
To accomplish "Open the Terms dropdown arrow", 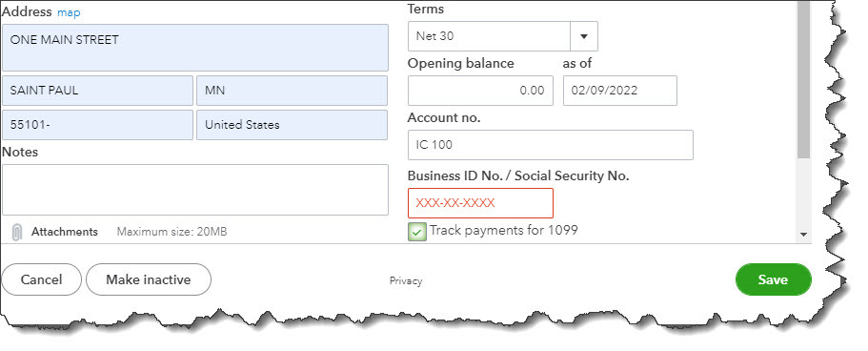I will [584, 36].
